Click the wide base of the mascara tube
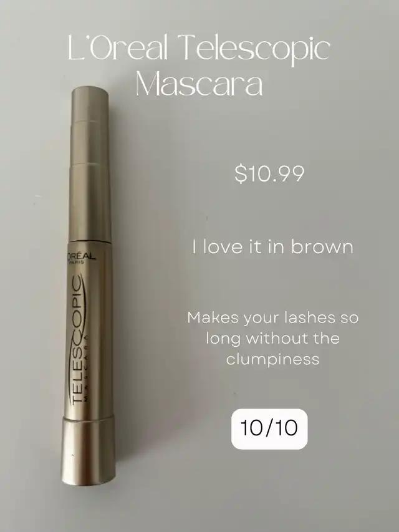Screen dimensions: 399x532 pyautogui.click(x=88, y=450)
